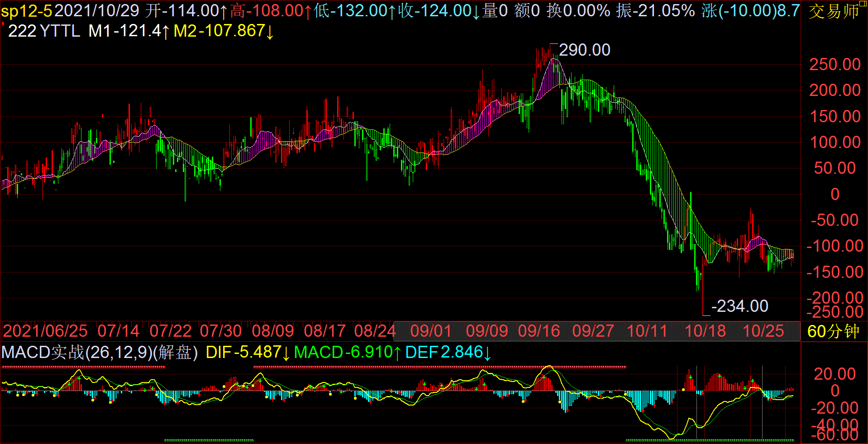Click 08/09 on the time axis

pyautogui.click(x=273, y=331)
